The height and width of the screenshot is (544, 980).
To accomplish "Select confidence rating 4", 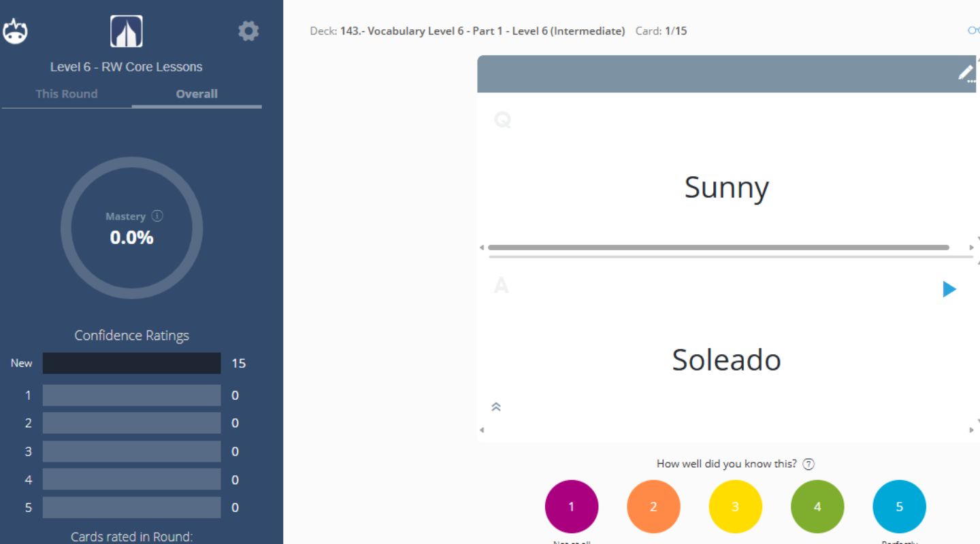I will click(x=817, y=506).
